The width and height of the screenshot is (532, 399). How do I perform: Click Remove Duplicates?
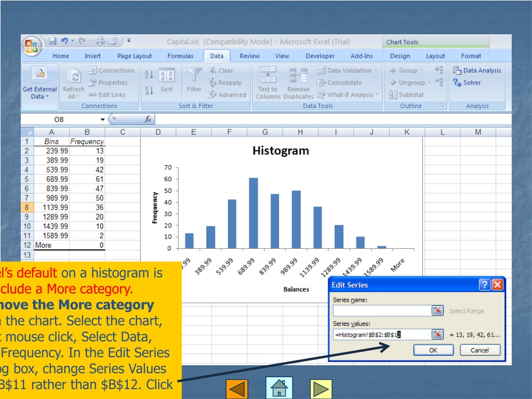click(298, 84)
